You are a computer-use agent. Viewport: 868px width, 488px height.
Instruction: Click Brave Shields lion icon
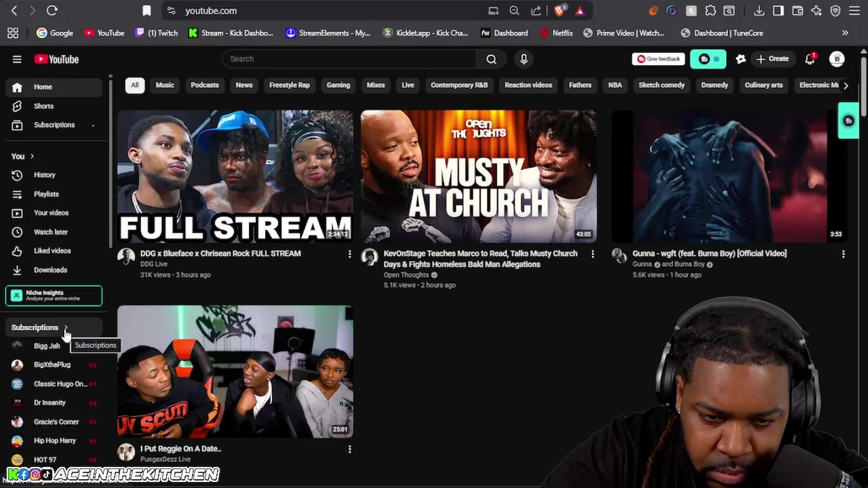(x=559, y=11)
